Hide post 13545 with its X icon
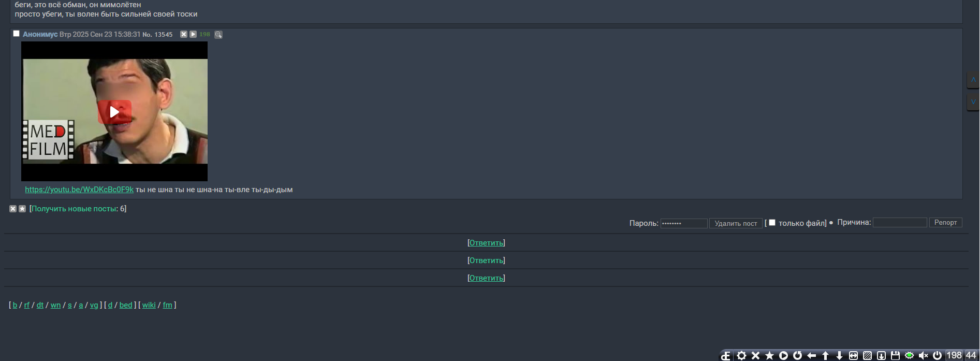This screenshot has height=361, width=980. pyautogui.click(x=183, y=34)
